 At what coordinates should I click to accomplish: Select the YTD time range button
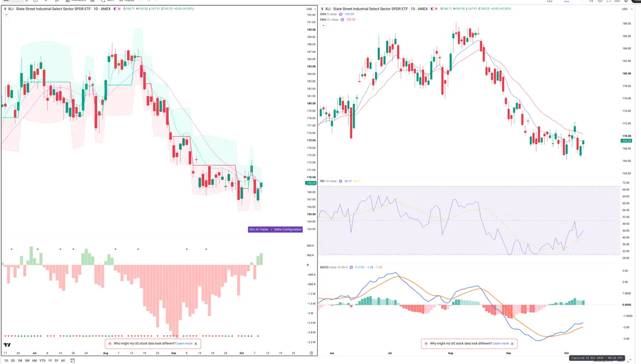pos(42,361)
